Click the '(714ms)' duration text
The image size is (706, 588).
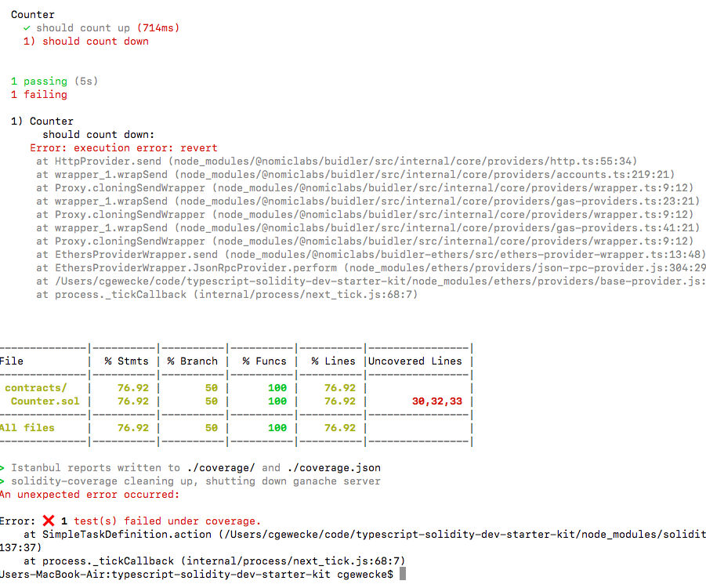tap(158, 28)
